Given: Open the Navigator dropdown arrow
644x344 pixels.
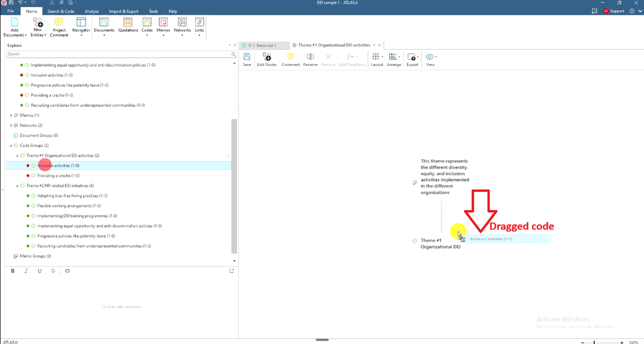Looking at the screenshot, I should 81,35.
